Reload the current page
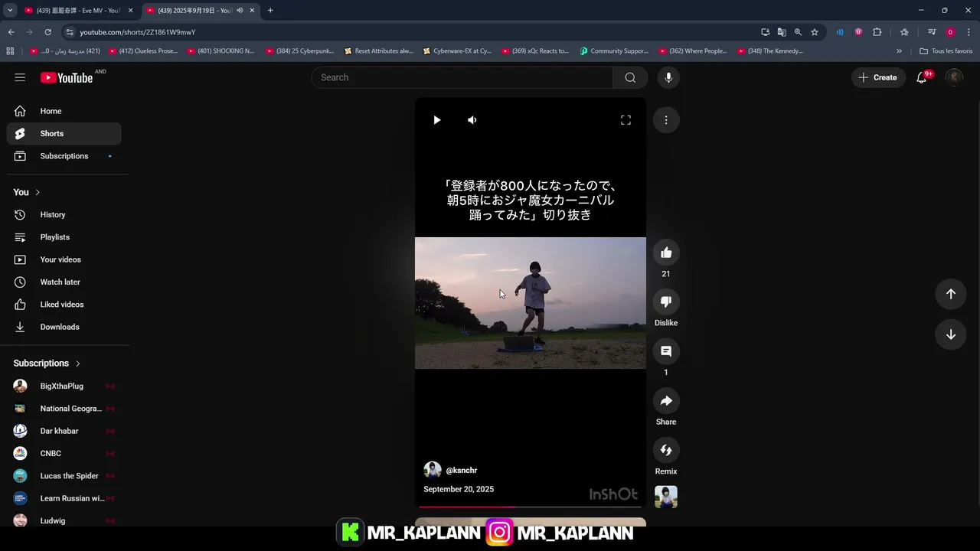This screenshot has height=551, width=980. 47,32
